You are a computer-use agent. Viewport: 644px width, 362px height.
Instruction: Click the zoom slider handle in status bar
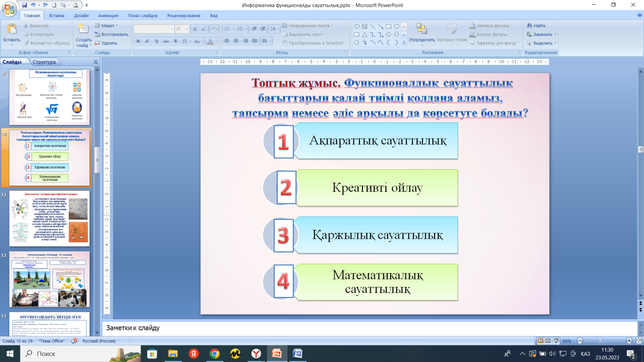(600, 341)
